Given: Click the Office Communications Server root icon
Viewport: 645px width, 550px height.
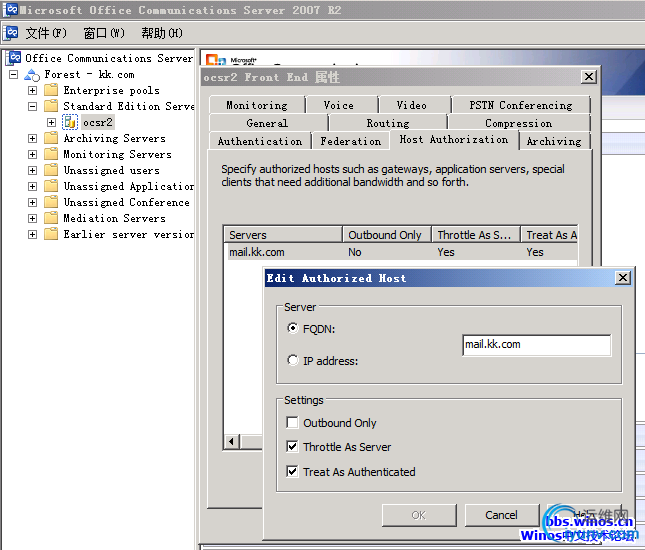Looking at the screenshot, I should pos(14,58).
